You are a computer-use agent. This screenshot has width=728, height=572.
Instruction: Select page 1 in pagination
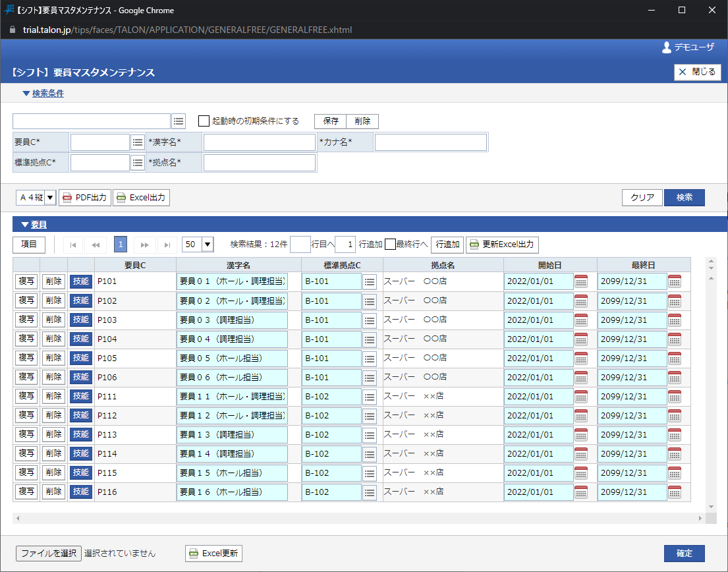pyautogui.click(x=121, y=244)
